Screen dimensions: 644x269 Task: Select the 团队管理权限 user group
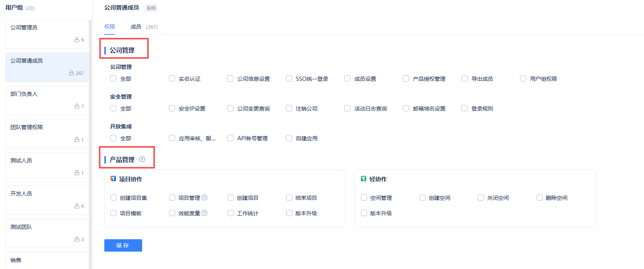(x=47, y=134)
